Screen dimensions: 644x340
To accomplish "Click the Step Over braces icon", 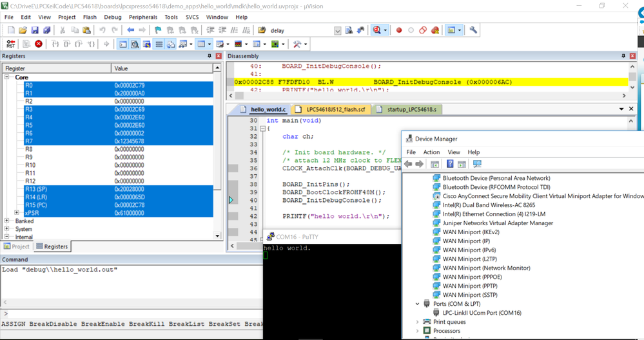I will [67, 44].
